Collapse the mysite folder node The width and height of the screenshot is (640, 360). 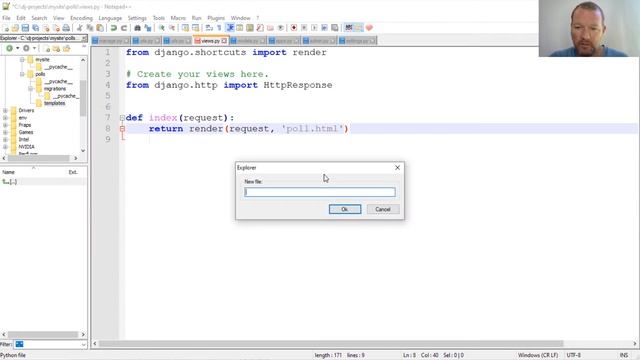[x=22, y=60]
